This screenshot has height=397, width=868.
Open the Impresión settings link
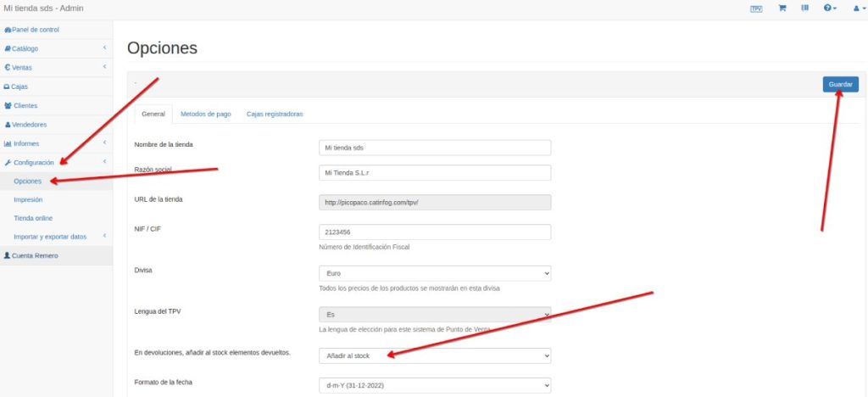pyautogui.click(x=31, y=199)
